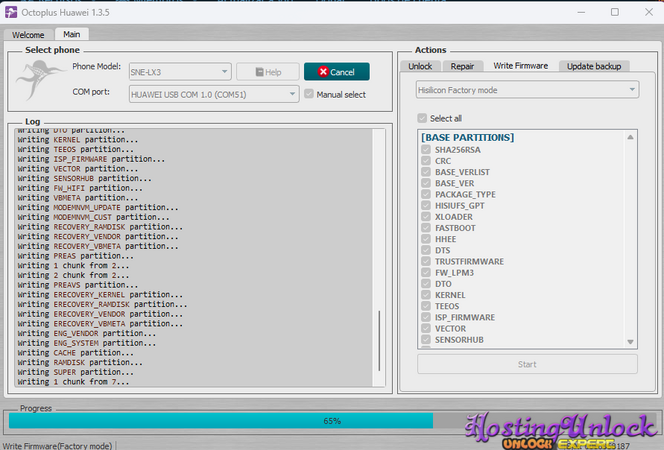Open the Unlock tab

[420, 66]
